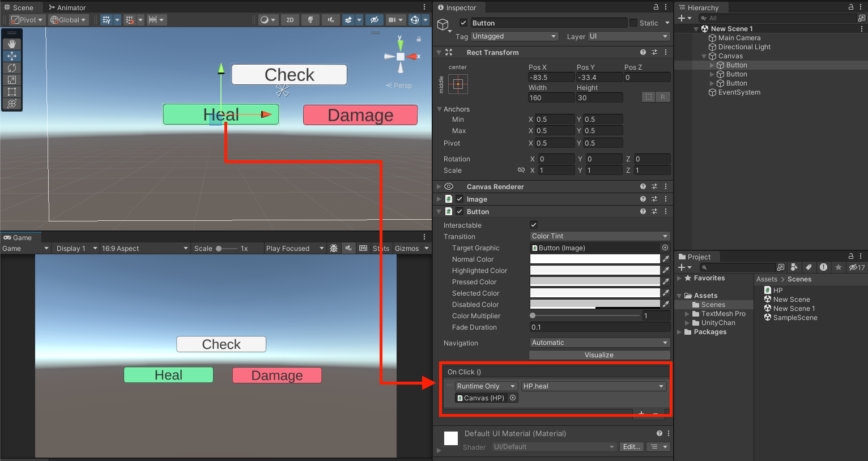Toggle the Button component enabled checkbox
This screenshot has width=868, height=461.
coord(459,211)
